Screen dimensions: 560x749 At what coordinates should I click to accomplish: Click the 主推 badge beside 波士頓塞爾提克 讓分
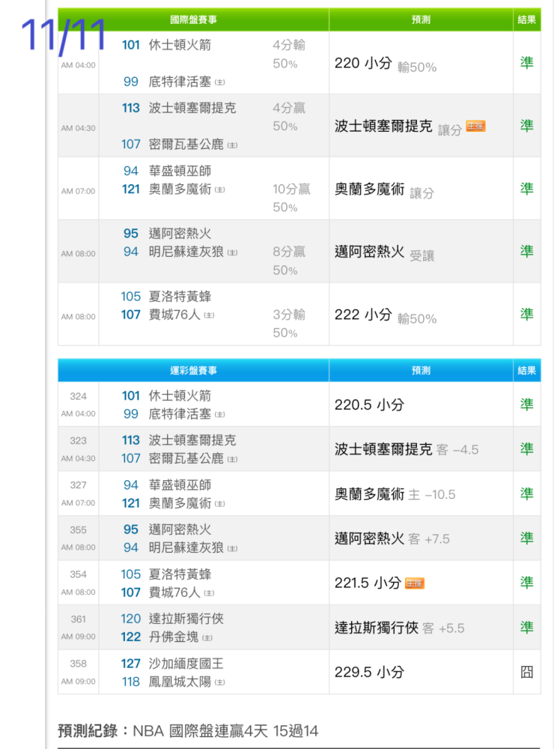[475, 126]
